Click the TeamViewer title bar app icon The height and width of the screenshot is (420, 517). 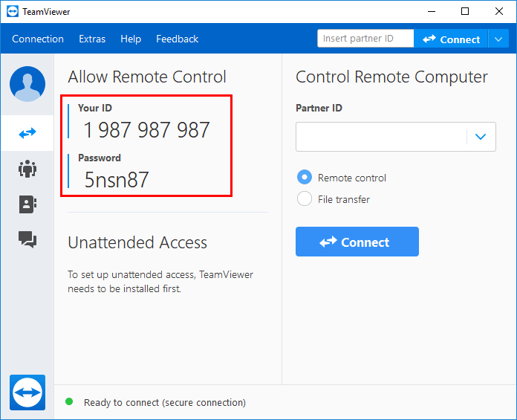[13, 12]
